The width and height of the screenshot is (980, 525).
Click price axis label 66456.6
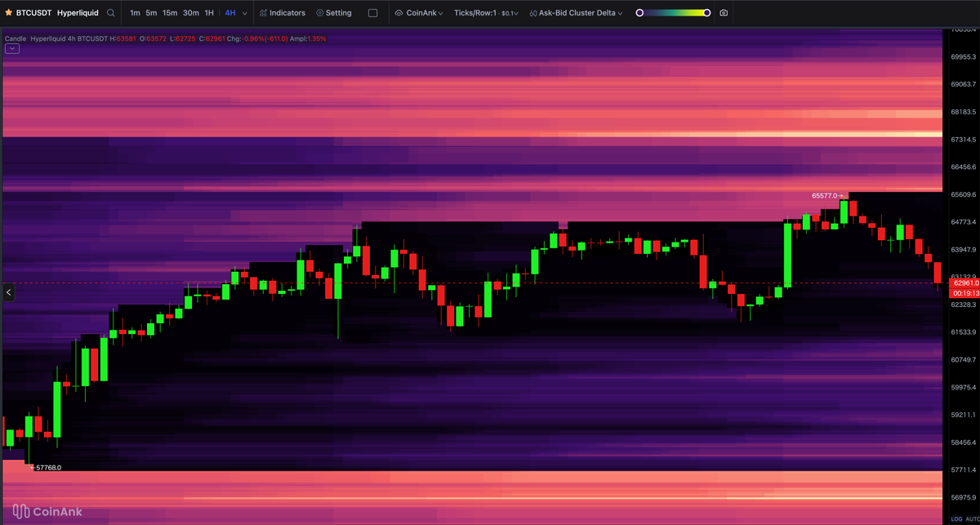point(964,167)
